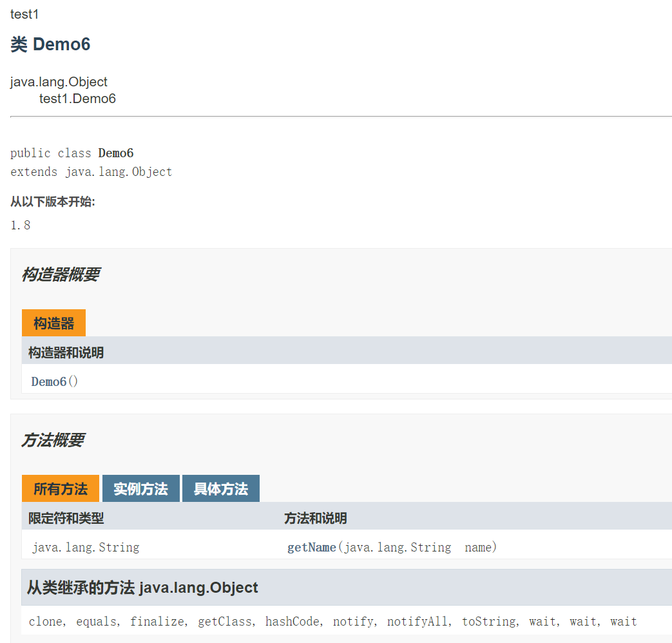
Task: Open the Demo6() constructor link
Action: point(48,381)
